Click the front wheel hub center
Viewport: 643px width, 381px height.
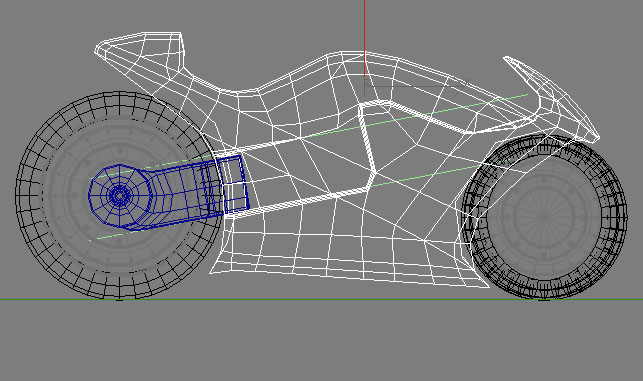[x=544, y=217]
